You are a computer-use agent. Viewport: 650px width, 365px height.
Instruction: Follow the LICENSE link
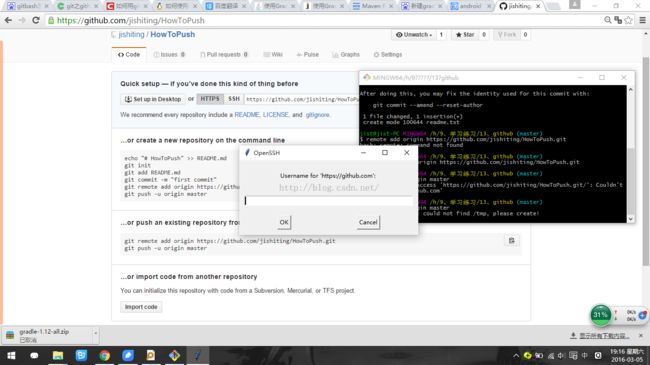click(275, 115)
